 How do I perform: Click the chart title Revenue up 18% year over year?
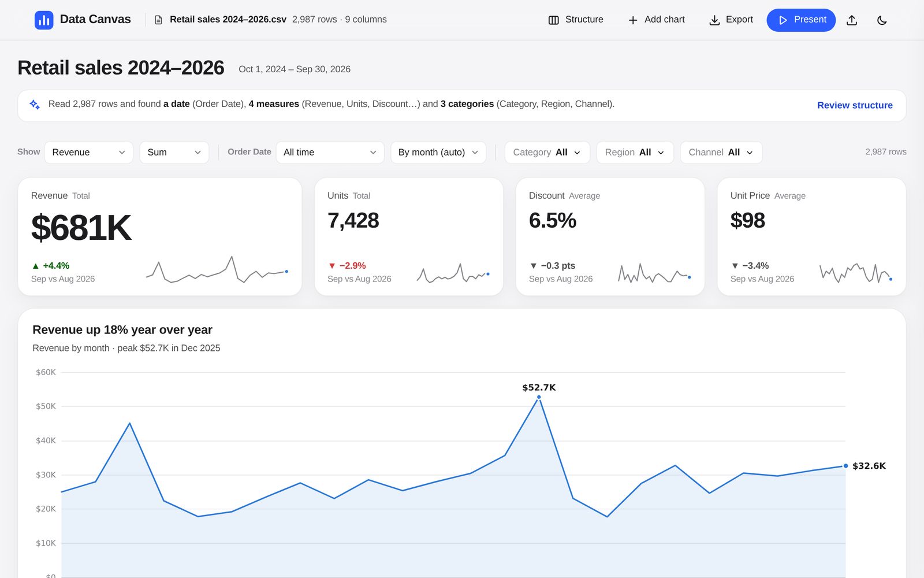(122, 330)
